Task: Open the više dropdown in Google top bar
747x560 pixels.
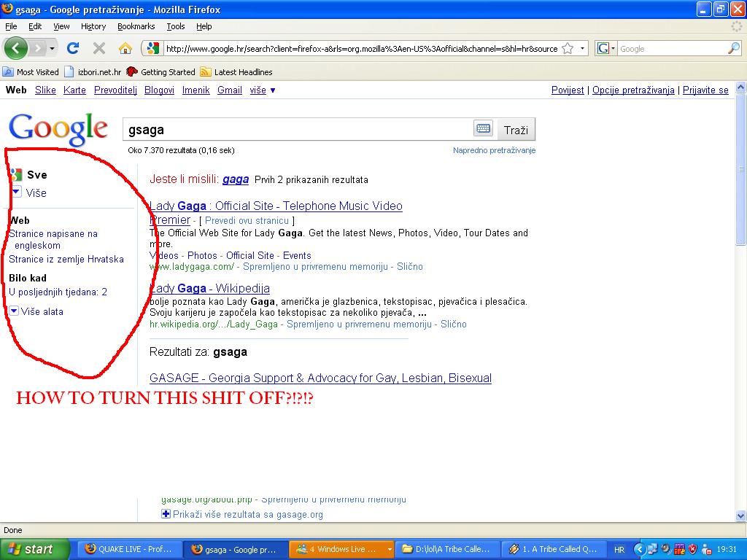Action: click(263, 90)
